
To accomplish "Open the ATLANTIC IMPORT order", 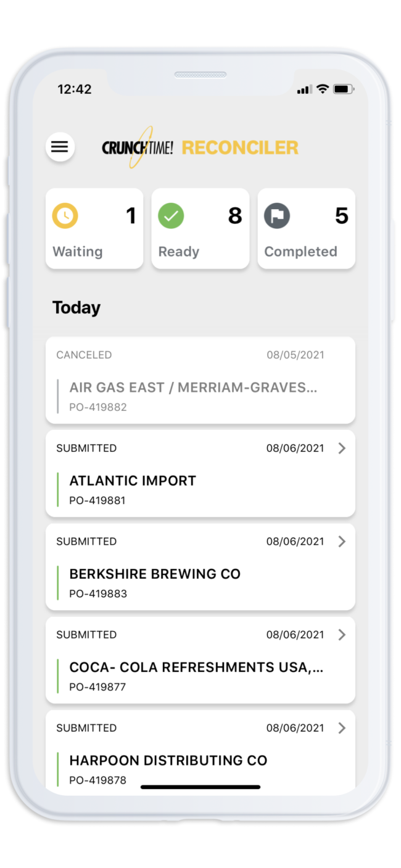I will [x=200, y=474].
